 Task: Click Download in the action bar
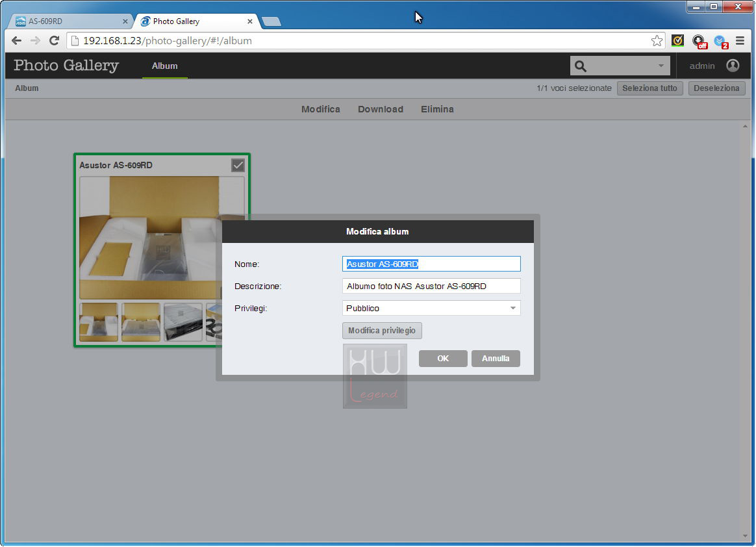pyautogui.click(x=381, y=109)
